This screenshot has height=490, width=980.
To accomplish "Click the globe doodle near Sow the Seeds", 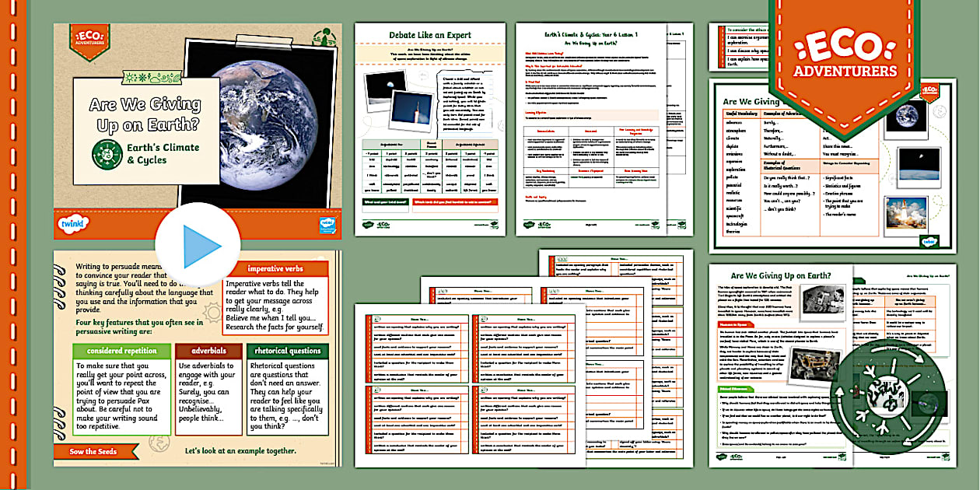I will pyautogui.click(x=159, y=444).
